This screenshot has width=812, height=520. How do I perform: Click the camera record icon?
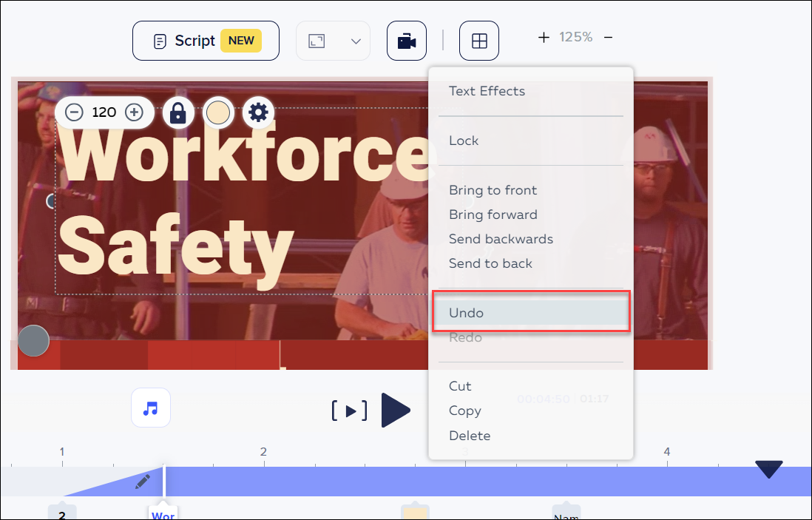pyautogui.click(x=406, y=41)
